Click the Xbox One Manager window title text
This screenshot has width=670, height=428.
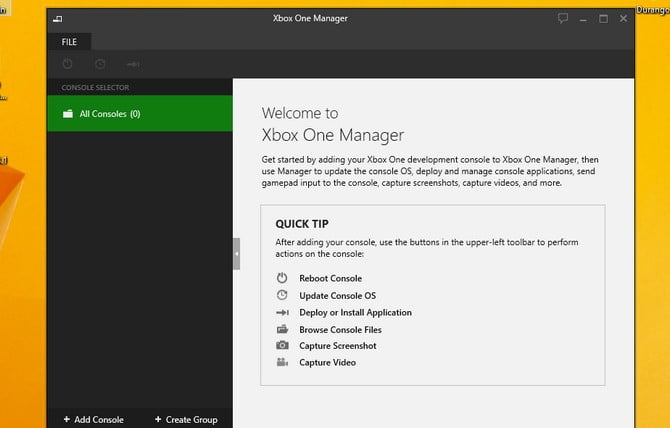[x=310, y=18]
